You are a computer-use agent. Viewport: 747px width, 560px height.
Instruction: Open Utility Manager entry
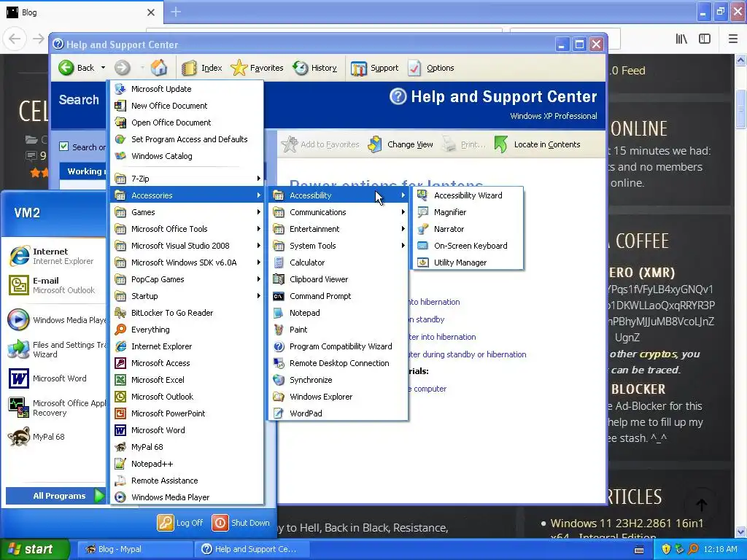468,262
